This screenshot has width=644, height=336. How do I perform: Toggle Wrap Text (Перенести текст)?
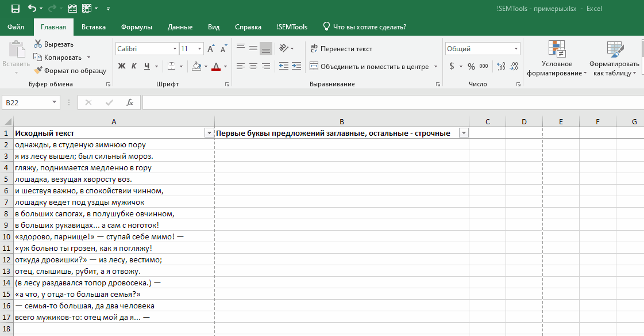click(341, 49)
